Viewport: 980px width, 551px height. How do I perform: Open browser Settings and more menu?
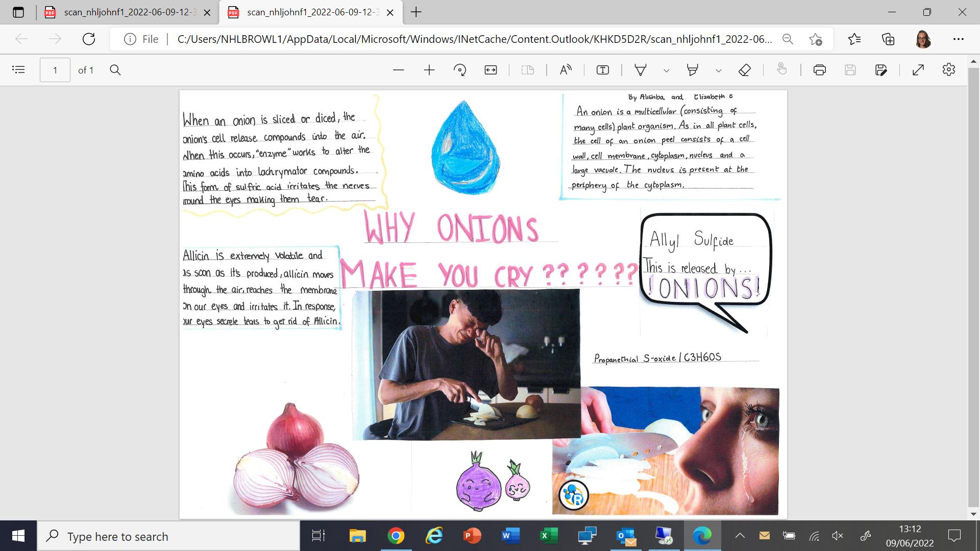pos(958,39)
